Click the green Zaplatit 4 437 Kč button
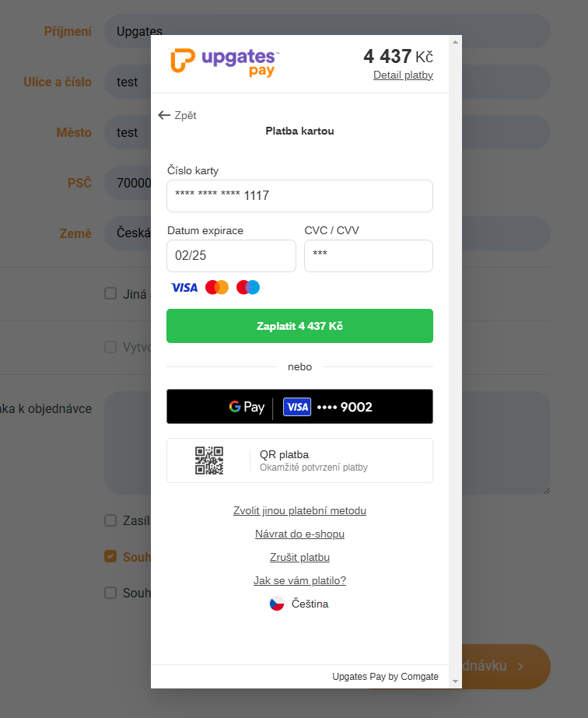 pos(300,326)
